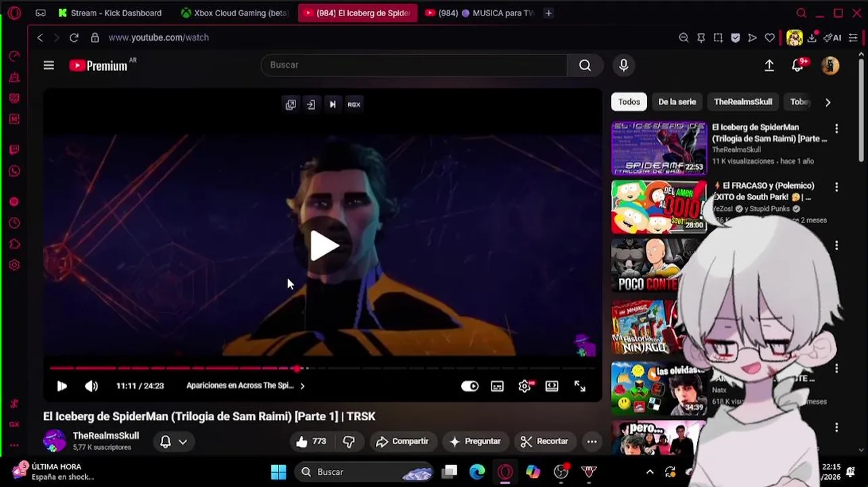
Task: Open video settings gear in player
Action: [525, 386]
